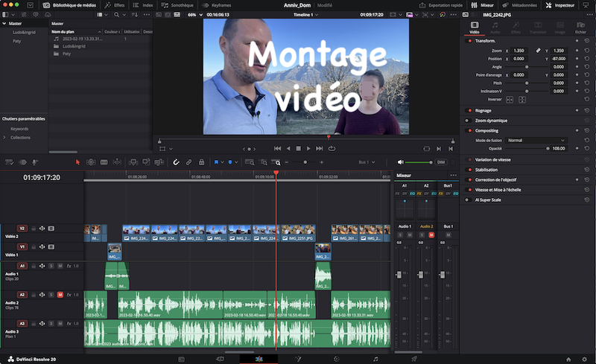Enable the AI Super Scale switch
596x364 pixels.
pos(469,199)
